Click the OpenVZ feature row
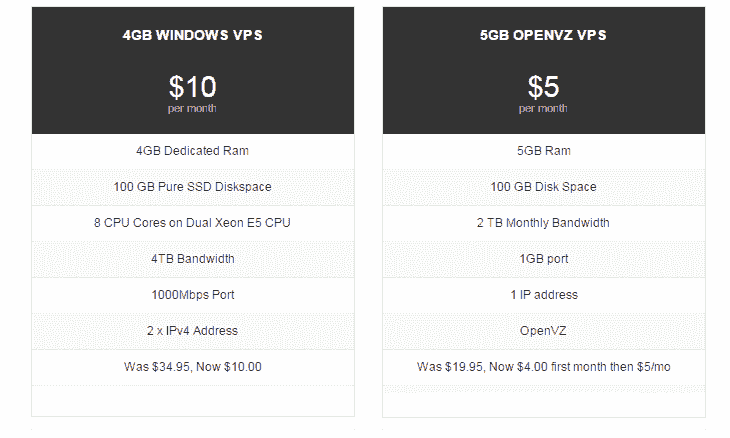This screenshot has width=730, height=438. (x=544, y=331)
